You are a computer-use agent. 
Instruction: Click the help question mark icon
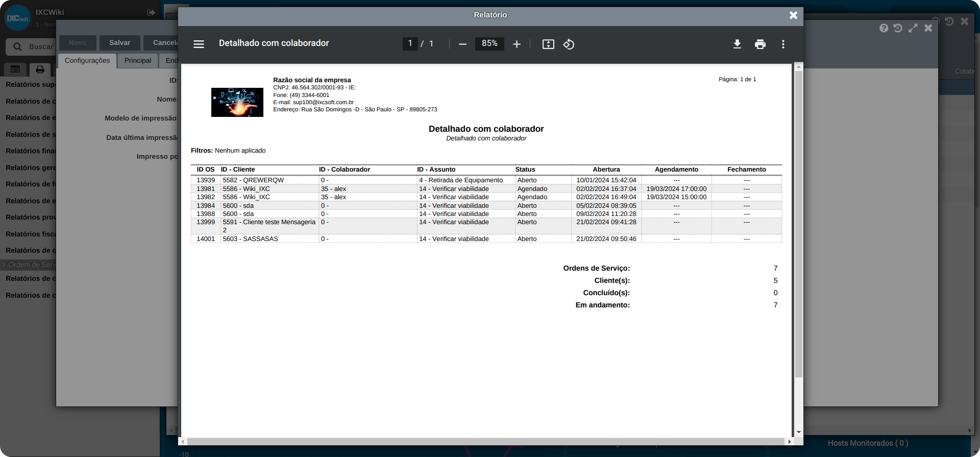click(884, 28)
